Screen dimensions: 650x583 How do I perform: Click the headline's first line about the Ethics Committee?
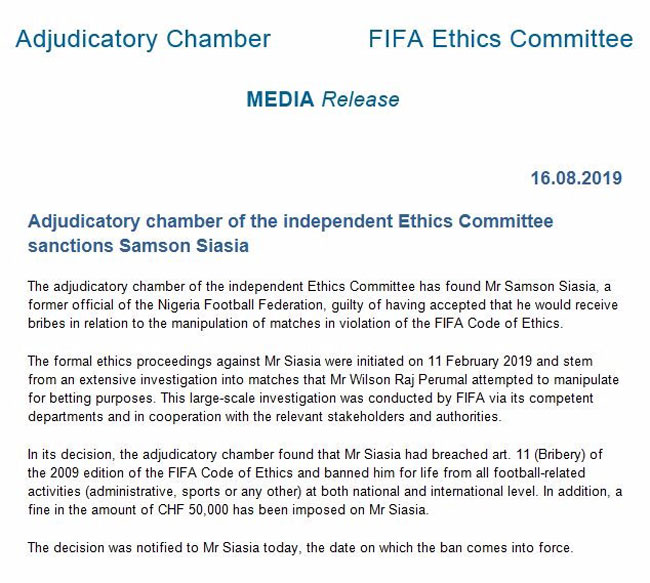[291, 221]
